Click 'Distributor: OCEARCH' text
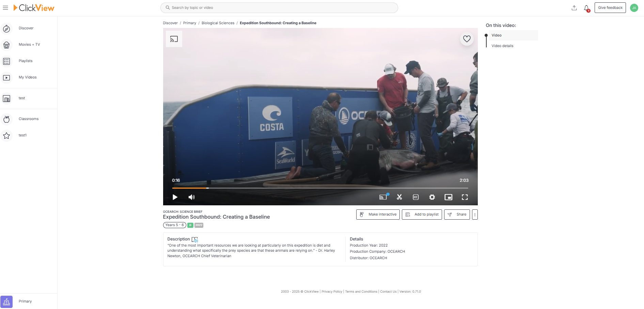Image resolution: width=644 pixels, height=309 pixels. 368,258
